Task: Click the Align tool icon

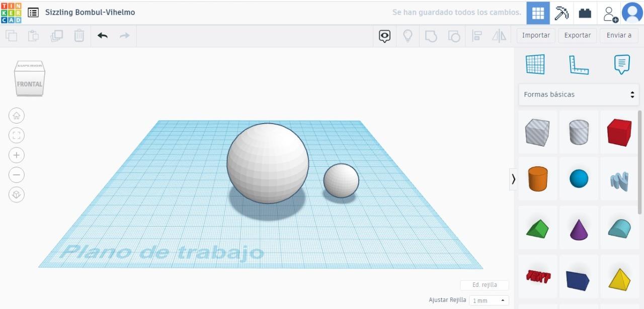Action: (x=477, y=36)
